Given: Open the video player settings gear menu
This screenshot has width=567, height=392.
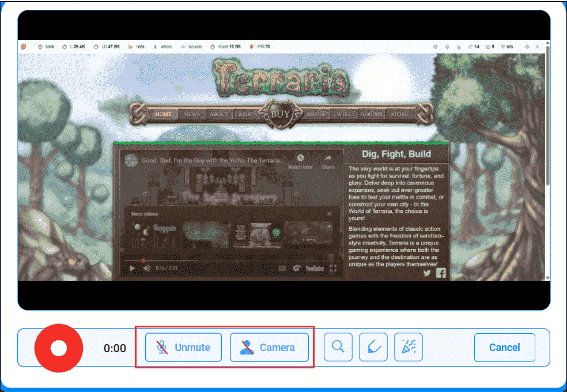Looking at the screenshot, I should point(296,269).
